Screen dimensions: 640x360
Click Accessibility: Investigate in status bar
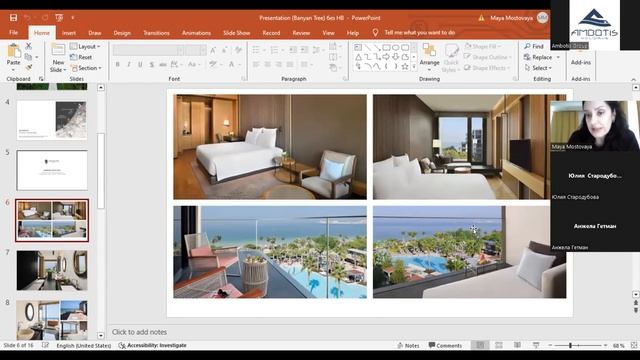pyautogui.click(x=153, y=345)
